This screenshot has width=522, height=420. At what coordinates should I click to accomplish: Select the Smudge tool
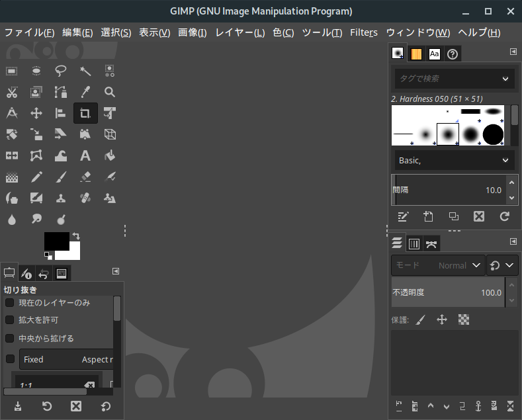click(x=36, y=220)
